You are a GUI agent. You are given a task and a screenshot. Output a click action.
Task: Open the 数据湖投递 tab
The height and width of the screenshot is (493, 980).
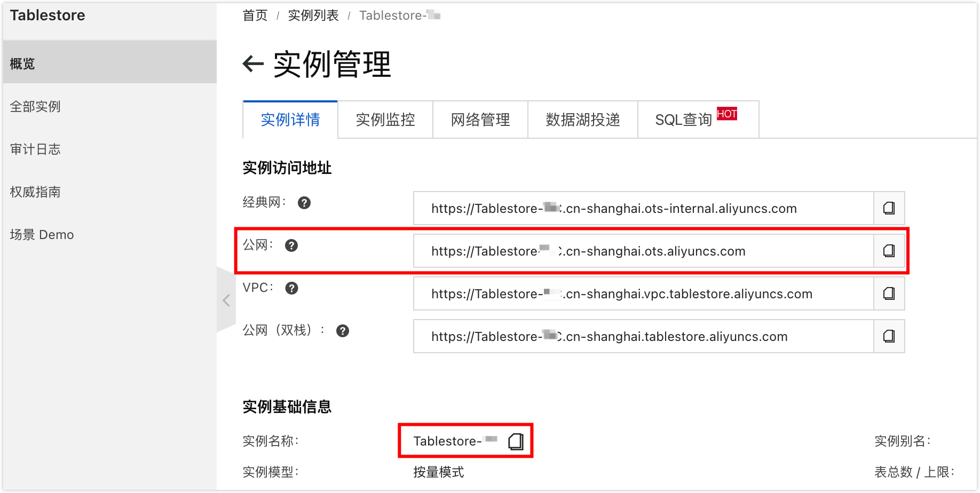point(582,120)
